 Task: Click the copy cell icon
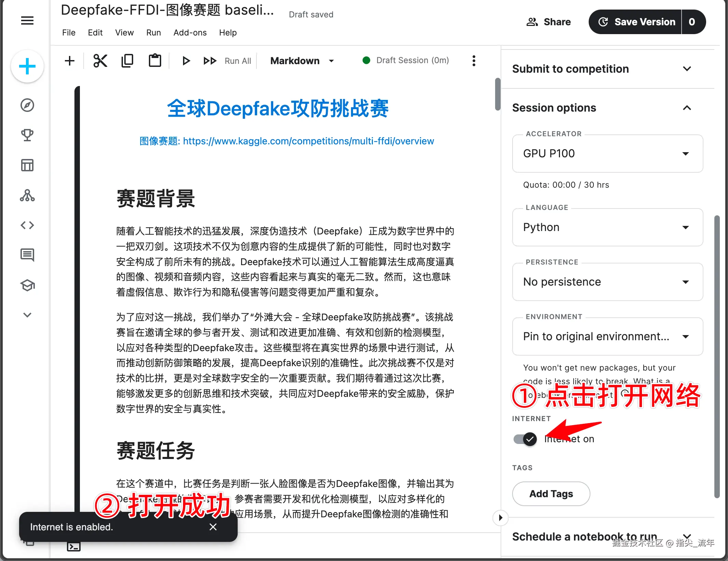coord(127,61)
